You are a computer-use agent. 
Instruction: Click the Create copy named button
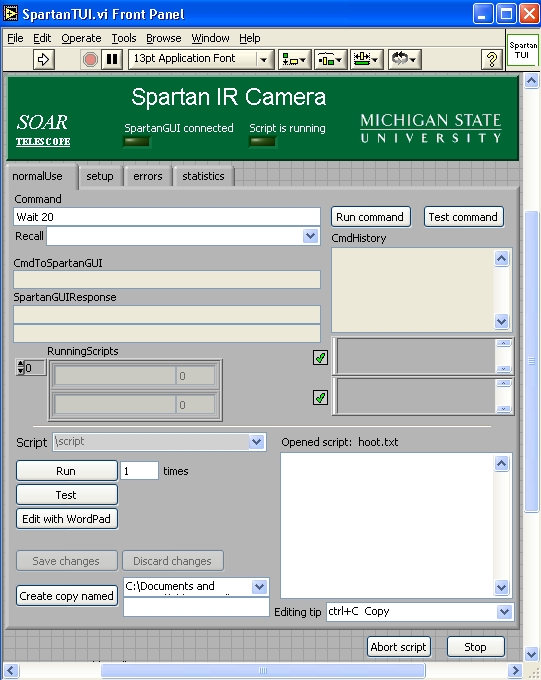tap(66, 596)
